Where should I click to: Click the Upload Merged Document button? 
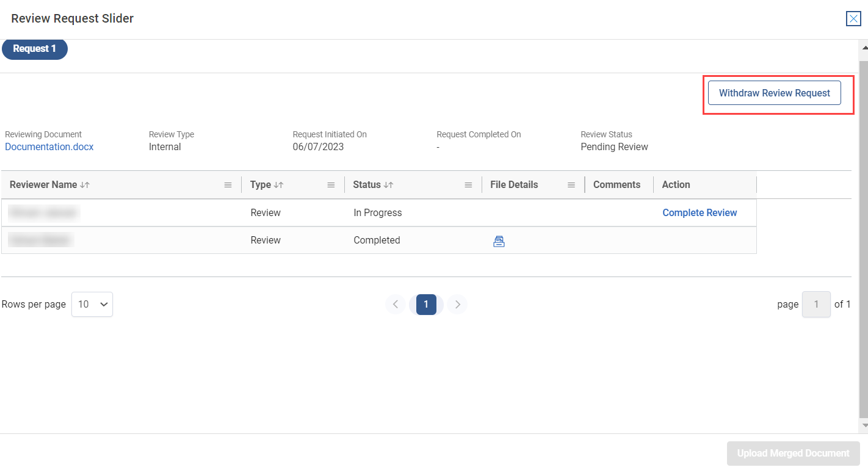click(x=793, y=454)
